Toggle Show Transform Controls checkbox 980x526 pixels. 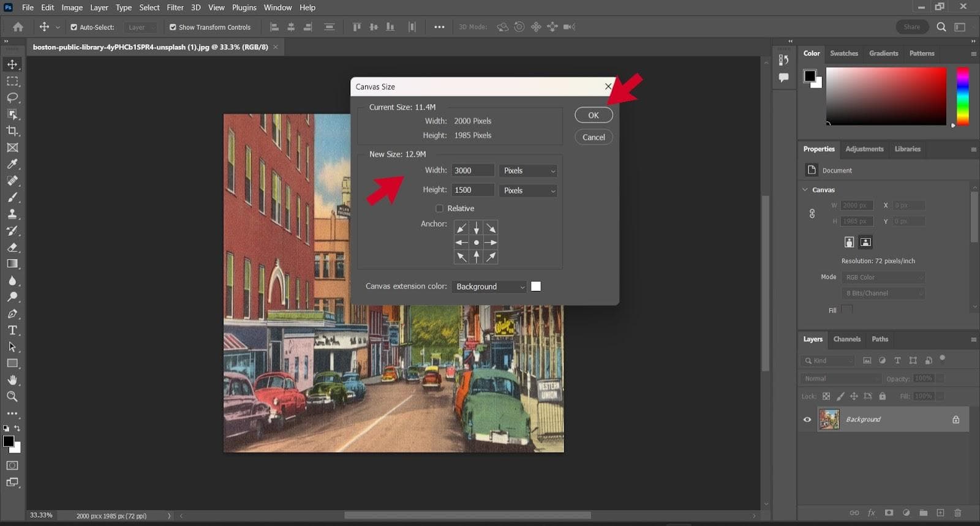click(173, 28)
